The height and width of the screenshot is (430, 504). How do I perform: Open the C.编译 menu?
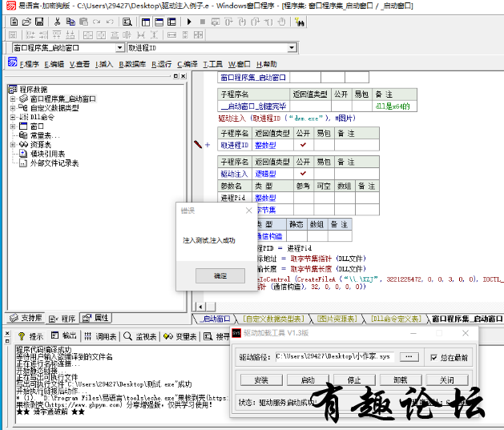187,64
